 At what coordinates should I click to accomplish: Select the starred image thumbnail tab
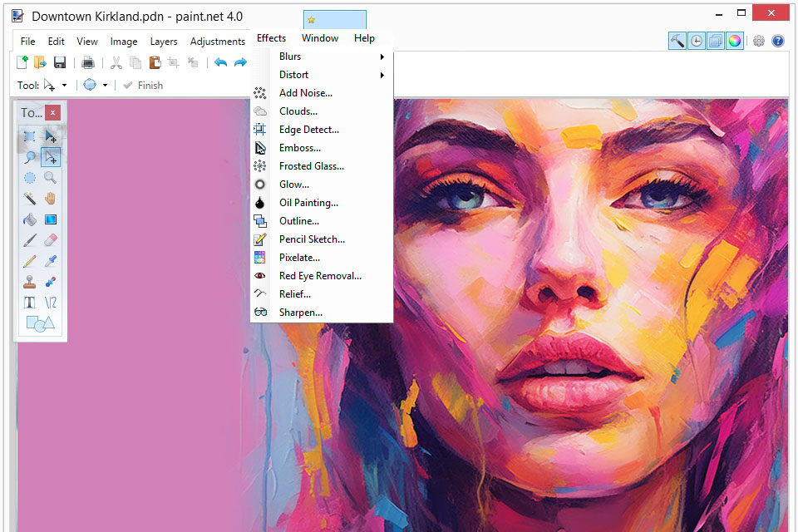point(334,20)
